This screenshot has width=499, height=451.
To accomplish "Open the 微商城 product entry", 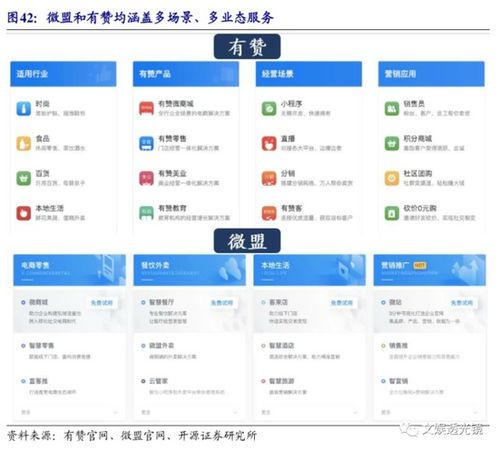I will tap(69, 311).
